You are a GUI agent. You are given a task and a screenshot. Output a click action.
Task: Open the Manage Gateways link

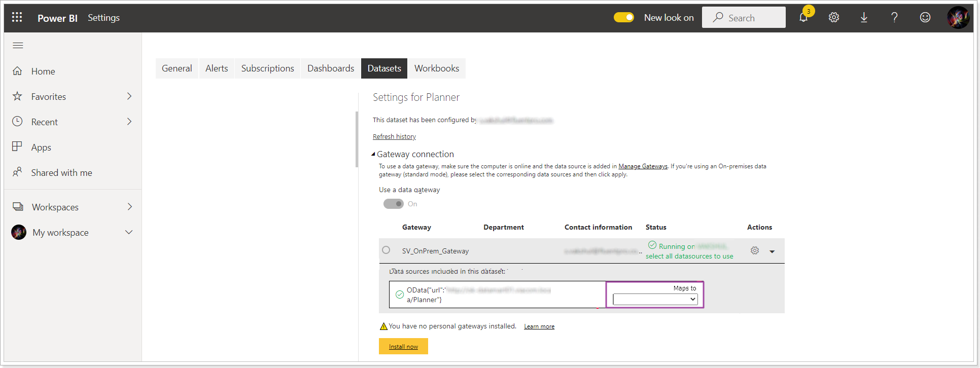pyautogui.click(x=643, y=166)
